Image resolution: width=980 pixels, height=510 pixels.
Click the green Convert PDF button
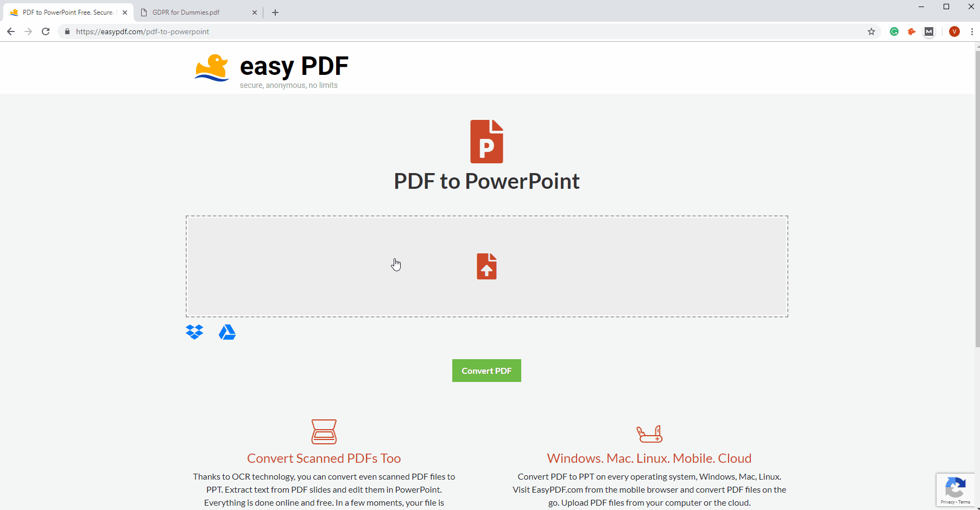[486, 371]
